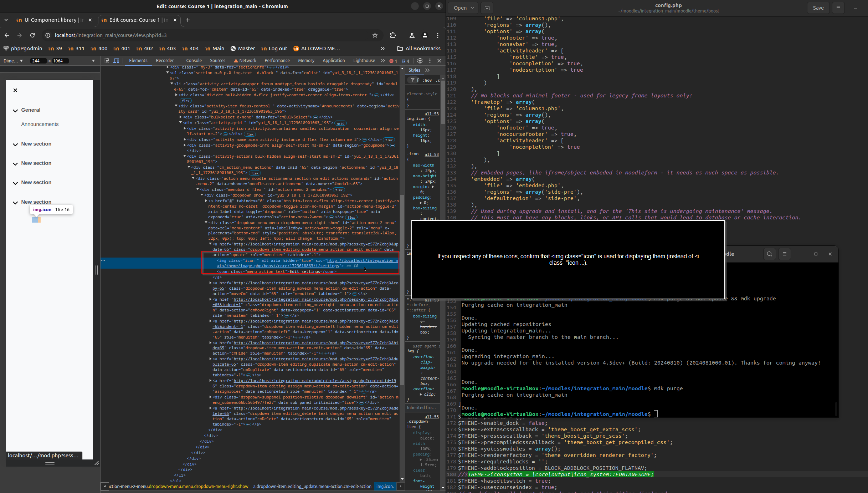Image resolution: width=868 pixels, height=493 pixels.
Task: Switch to the Sources tab
Action: [217, 61]
